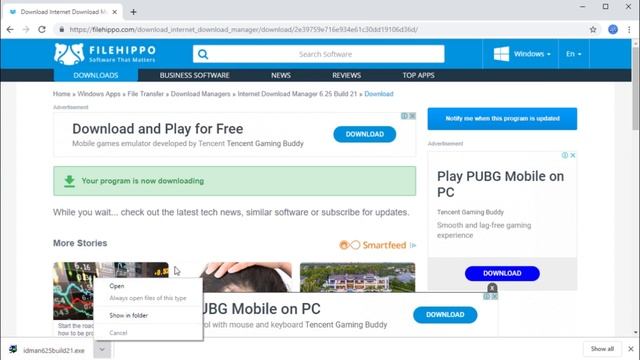Viewport: 640px width, 360px height.
Task: Close the Download Internet Download Manager tab
Action: click(x=115, y=12)
